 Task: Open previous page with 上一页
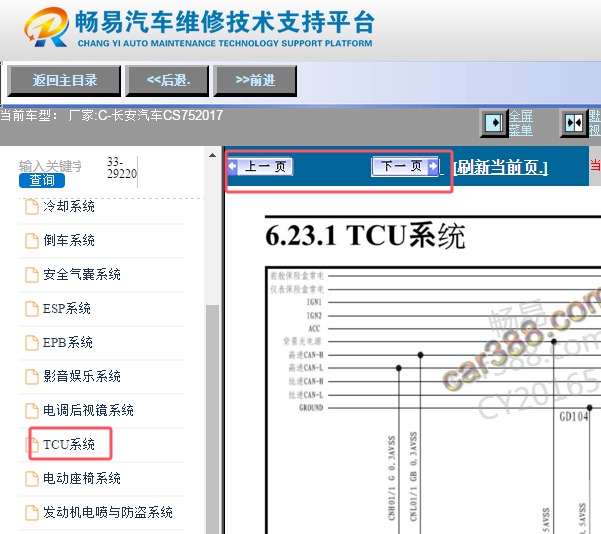pyautogui.click(x=261, y=167)
